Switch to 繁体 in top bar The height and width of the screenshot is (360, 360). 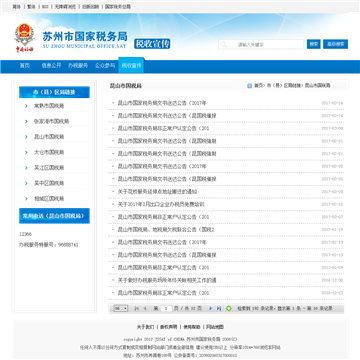pyautogui.click(x=31, y=7)
